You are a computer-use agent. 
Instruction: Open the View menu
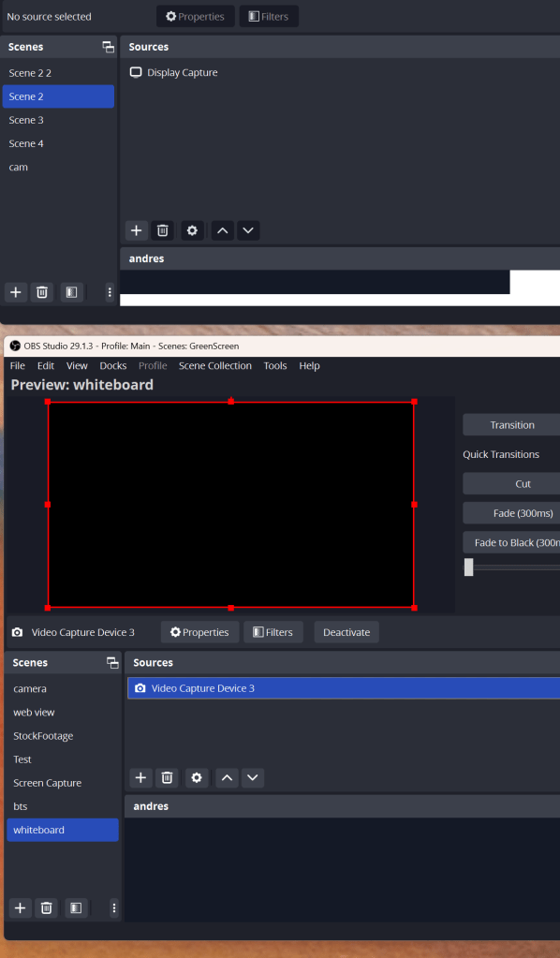pyautogui.click(x=77, y=365)
